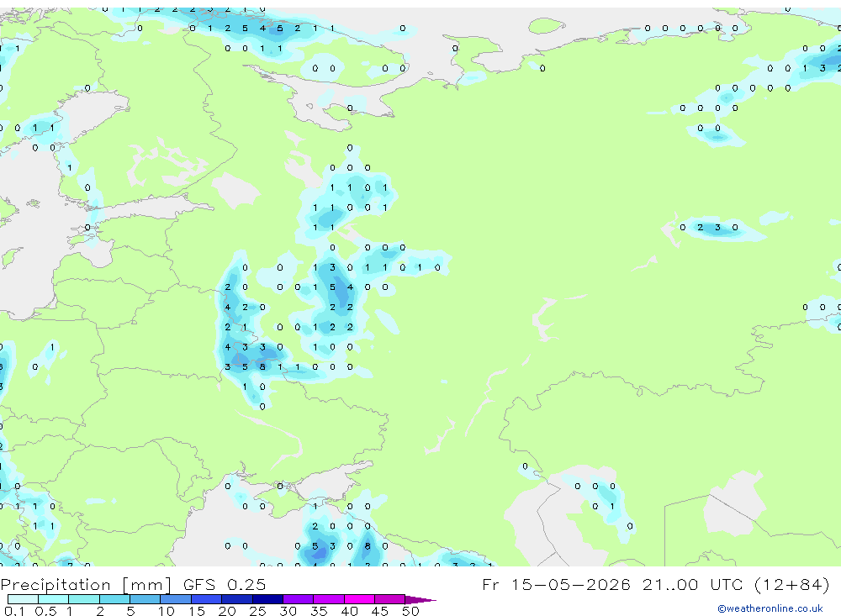
Task: Click the '0.1' legend scale label
Action: (x=14, y=611)
